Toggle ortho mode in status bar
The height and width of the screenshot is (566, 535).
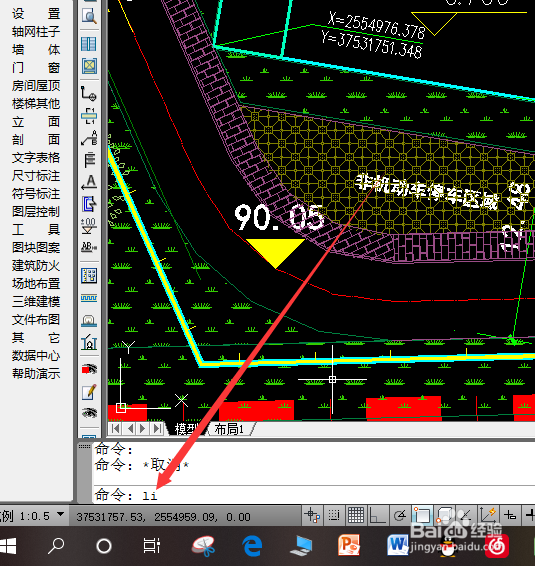pos(377,515)
